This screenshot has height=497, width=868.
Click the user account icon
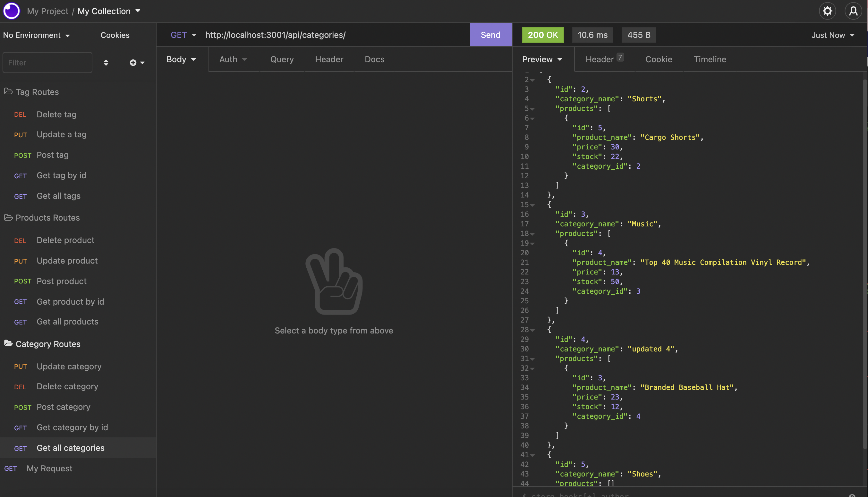tap(853, 11)
